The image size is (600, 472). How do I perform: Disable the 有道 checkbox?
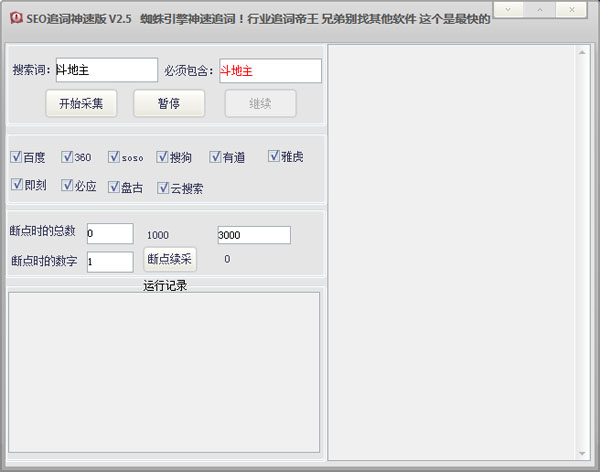[x=215, y=157]
